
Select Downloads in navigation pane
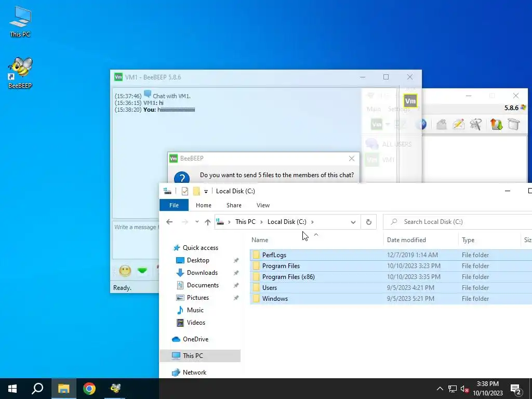(x=202, y=273)
